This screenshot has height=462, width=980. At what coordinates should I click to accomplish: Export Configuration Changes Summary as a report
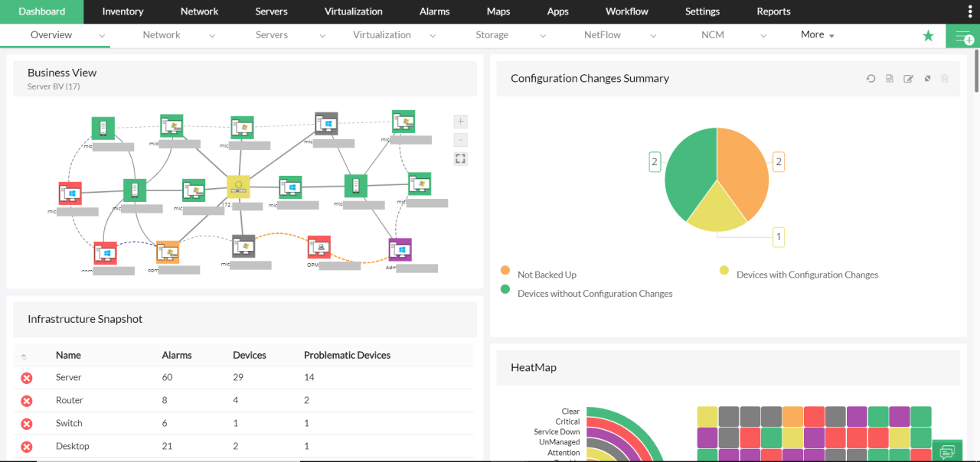(889, 78)
